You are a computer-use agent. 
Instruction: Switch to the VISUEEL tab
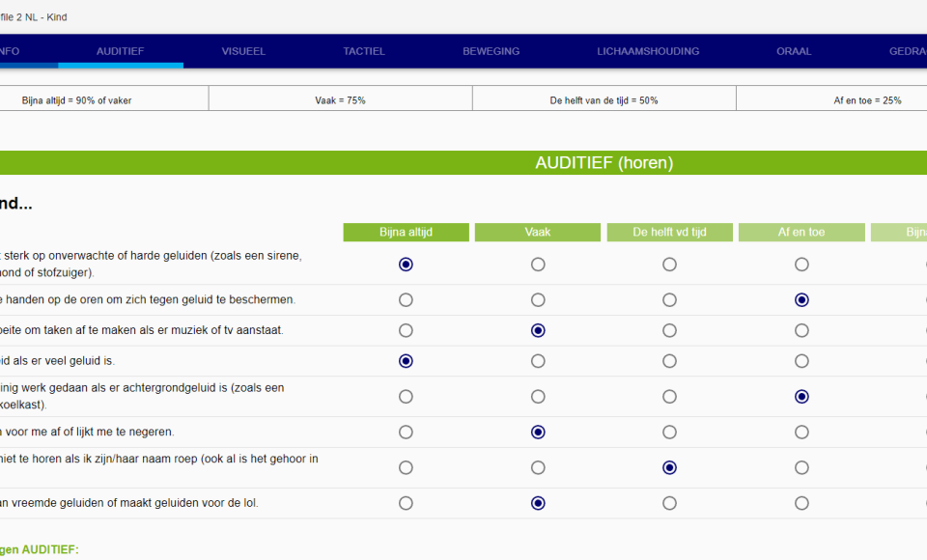(x=243, y=51)
